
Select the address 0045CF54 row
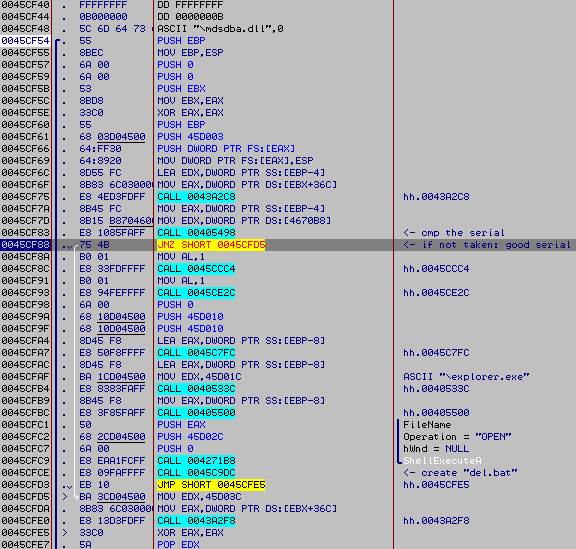point(25,41)
